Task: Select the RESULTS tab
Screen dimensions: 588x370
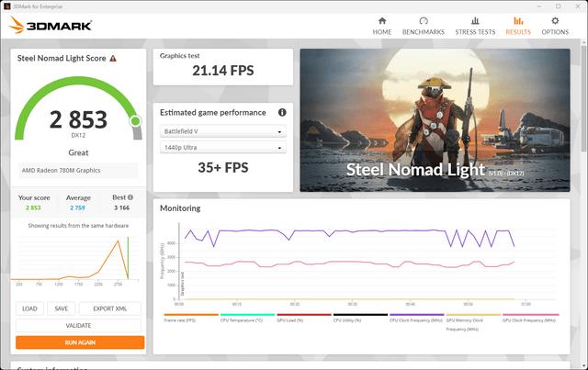Action: click(x=518, y=27)
